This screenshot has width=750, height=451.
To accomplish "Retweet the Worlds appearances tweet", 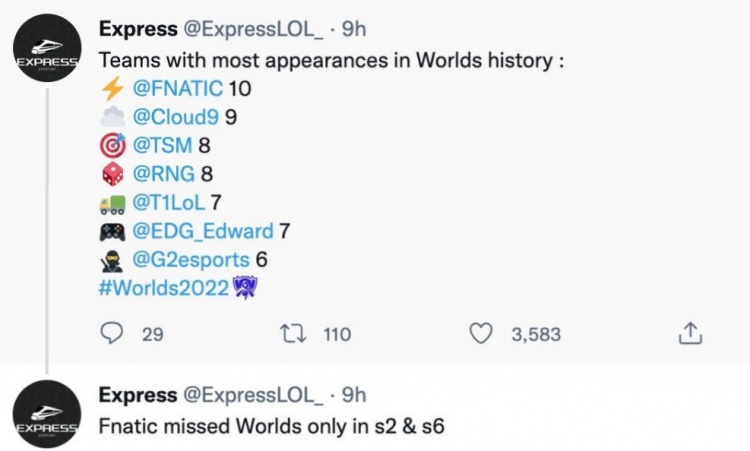I will pyautogui.click(x=293, y=334).
